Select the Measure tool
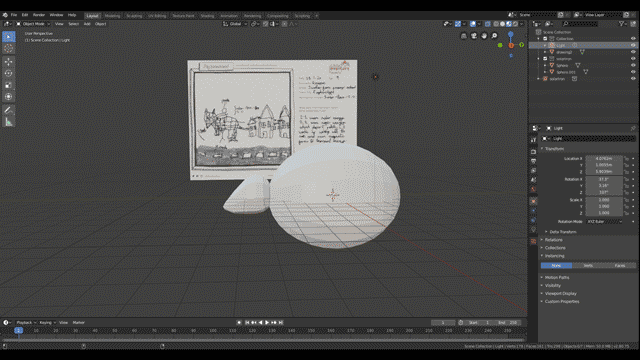The height and width of the screenshot is (360, 640). [x=9, y=122]
